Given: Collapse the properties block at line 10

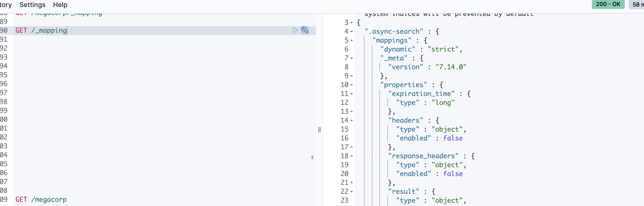Looking at the screenshot, I should [x=352, y=85].
